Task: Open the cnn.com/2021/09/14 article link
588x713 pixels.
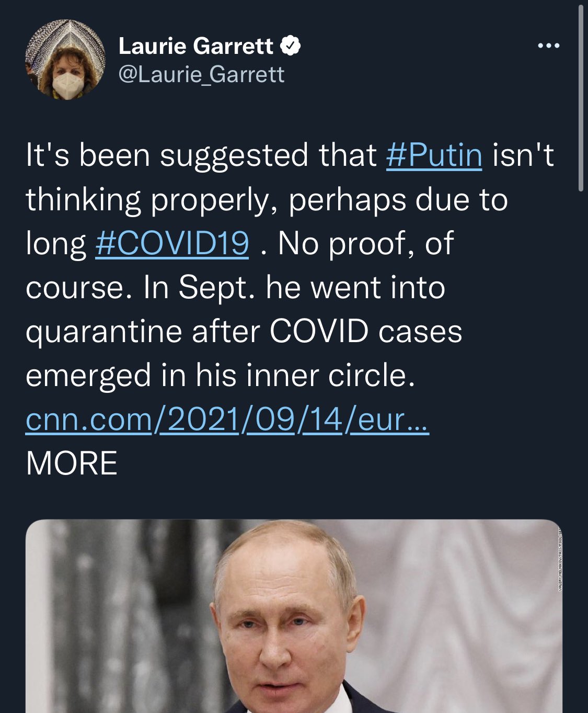Action: click(227, 420)
